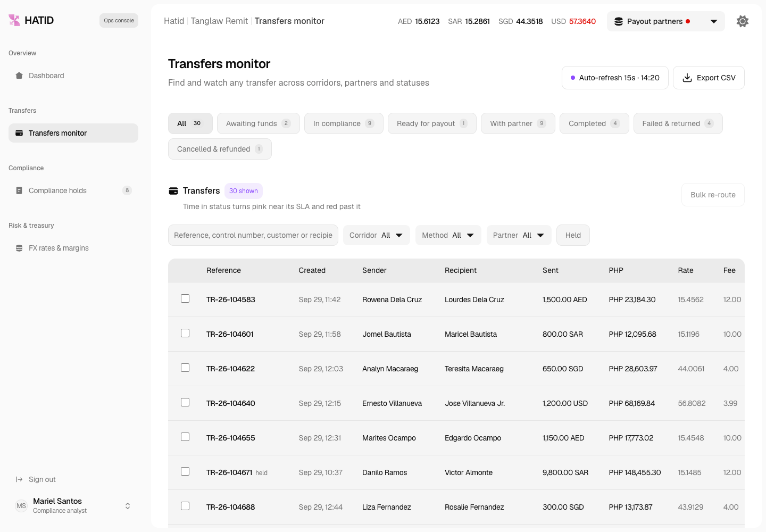Tick the TR-26-104622 row checkbox
This screenshot has width=766, height=532.
(185, 368)
